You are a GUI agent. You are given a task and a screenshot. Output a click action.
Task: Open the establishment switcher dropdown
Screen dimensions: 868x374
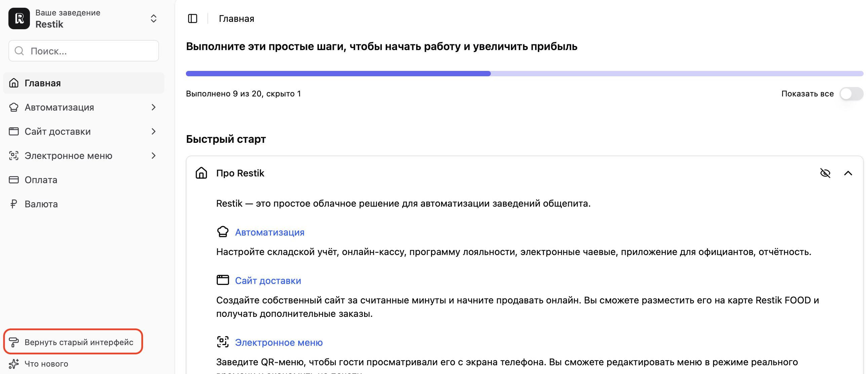point(153,18)
